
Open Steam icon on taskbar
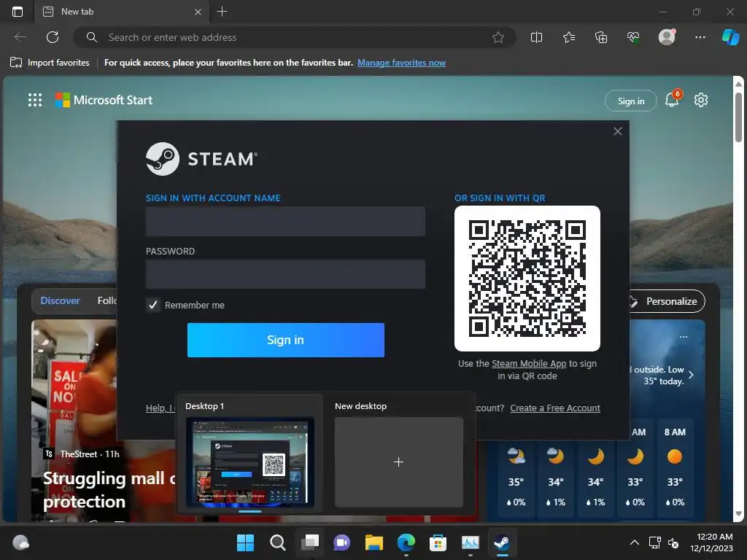[502, 542]
